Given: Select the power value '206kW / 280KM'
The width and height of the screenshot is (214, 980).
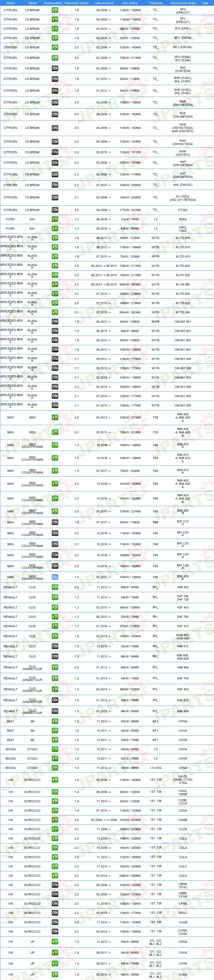Looking at the screenshot, I should (130, 876).
